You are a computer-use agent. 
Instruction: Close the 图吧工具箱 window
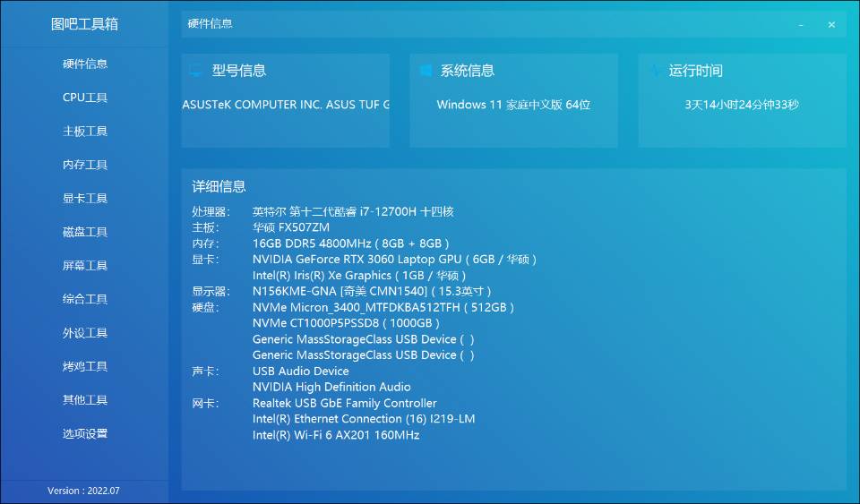click(831, 25)
